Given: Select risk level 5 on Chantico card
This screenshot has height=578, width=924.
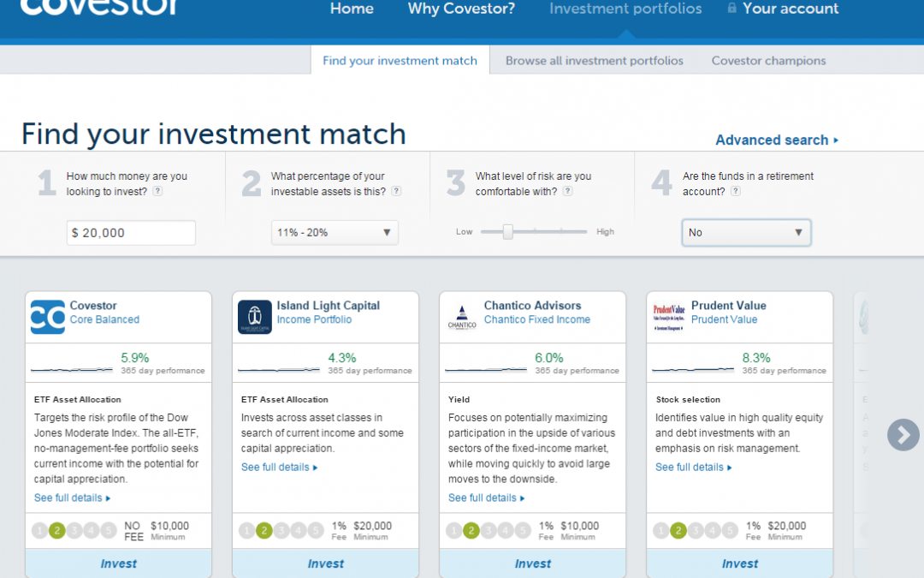Looking at the screenshot, I should [523, 531].
